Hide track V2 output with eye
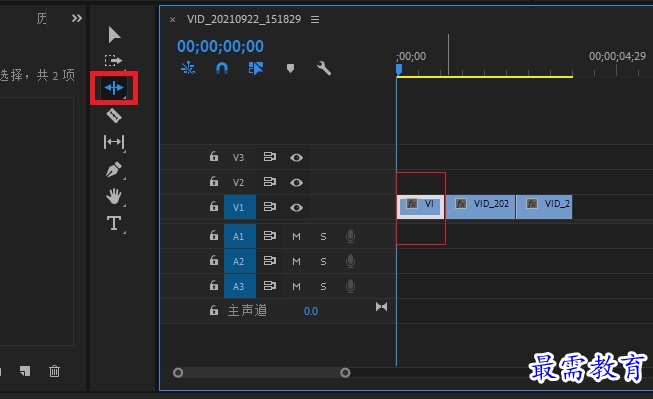This screenshot has height=399, width=653. click(297, 182)
